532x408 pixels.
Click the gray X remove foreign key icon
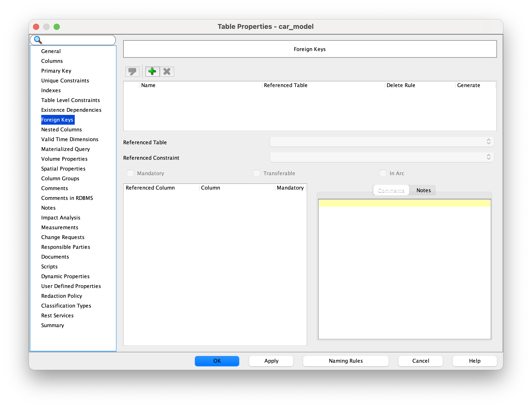[x=167, y=71]
